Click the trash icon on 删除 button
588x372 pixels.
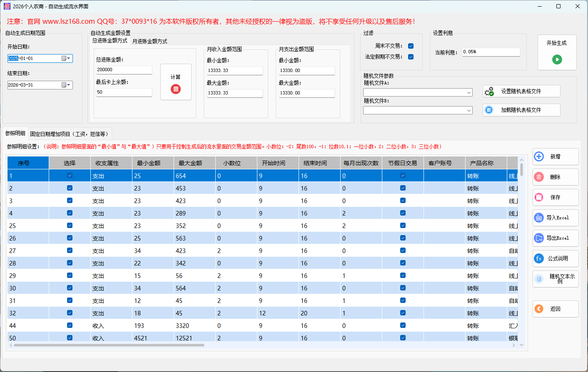538,177
